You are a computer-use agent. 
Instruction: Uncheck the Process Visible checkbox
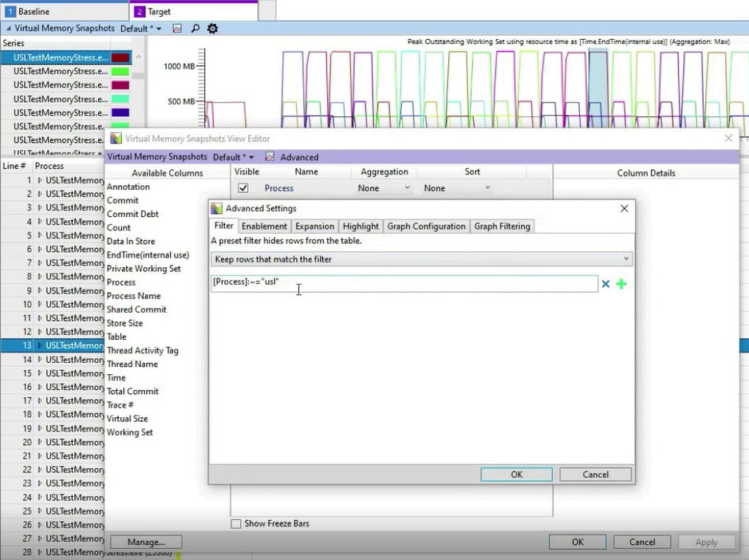[243, 188]
